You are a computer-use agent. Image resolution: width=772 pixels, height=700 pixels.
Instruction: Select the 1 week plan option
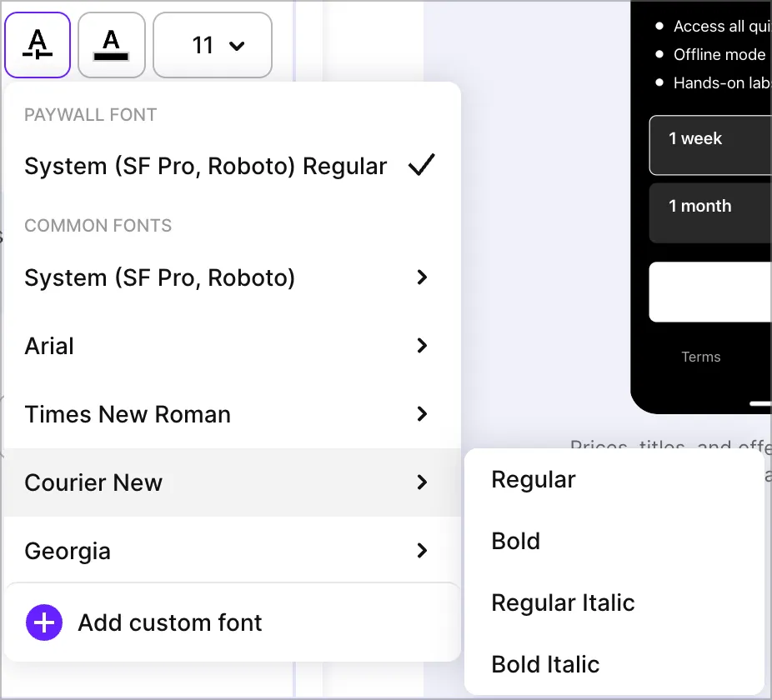coord(710,145)
